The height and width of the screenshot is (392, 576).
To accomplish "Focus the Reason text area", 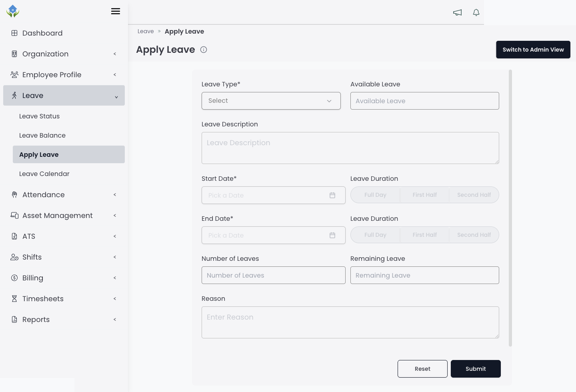I will point(350,322).
